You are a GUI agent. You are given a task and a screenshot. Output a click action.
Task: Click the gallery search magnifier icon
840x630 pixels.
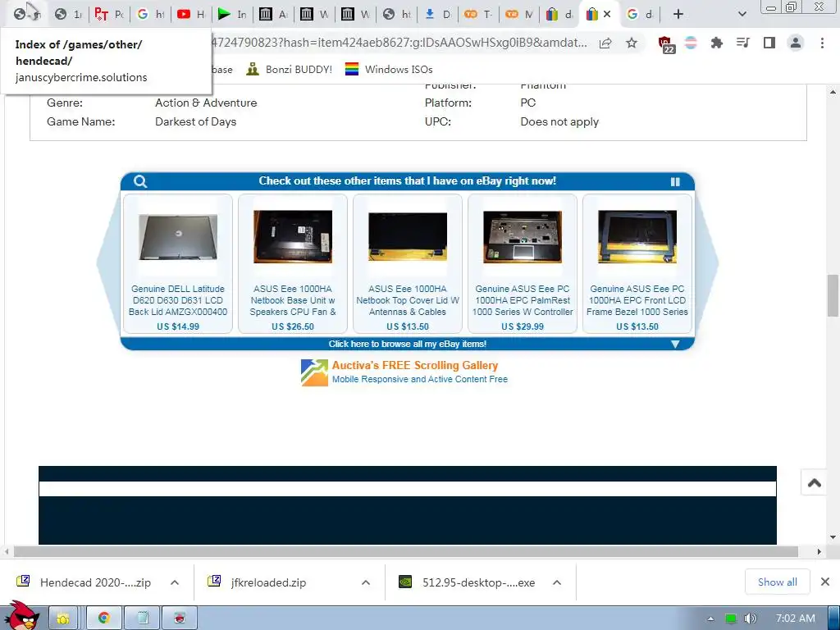tap(140, 181)
